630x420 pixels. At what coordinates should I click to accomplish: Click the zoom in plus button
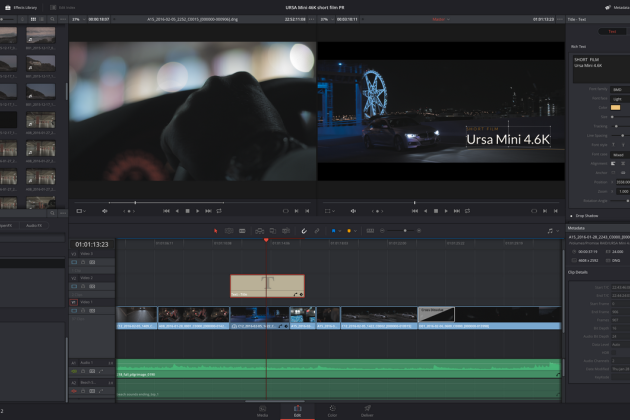coord(419,231)
